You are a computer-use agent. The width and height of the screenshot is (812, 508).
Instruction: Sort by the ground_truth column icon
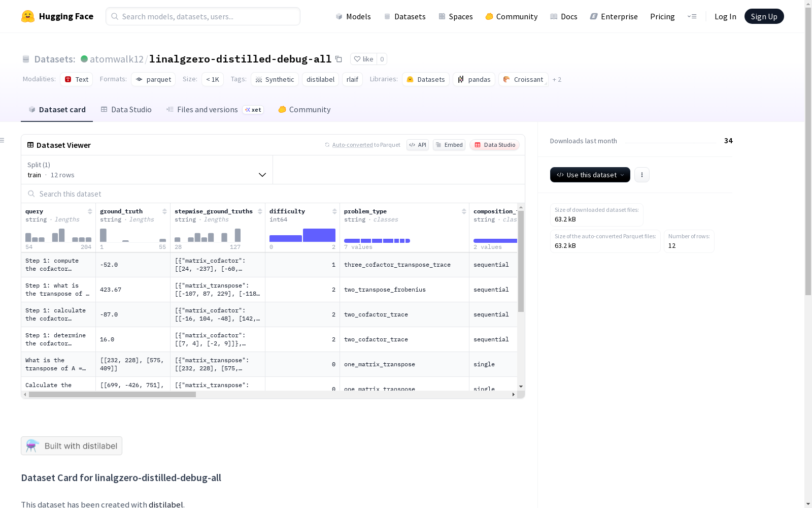[x=164, y=211]
